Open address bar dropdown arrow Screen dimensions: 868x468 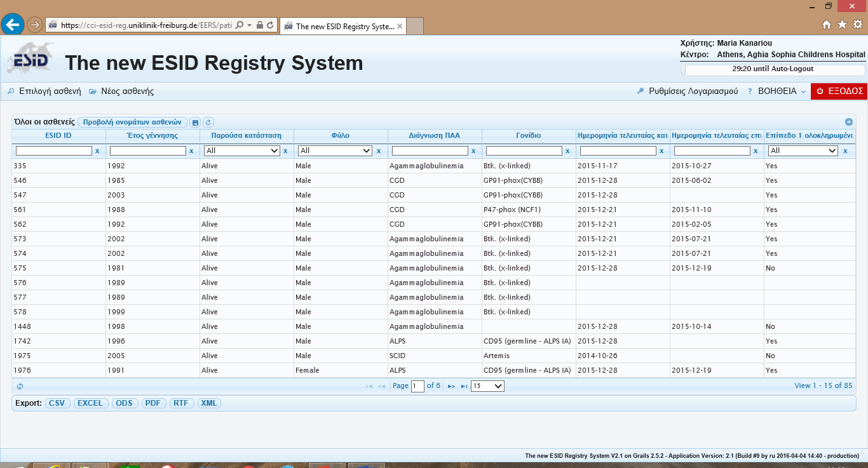click(250, 25)
